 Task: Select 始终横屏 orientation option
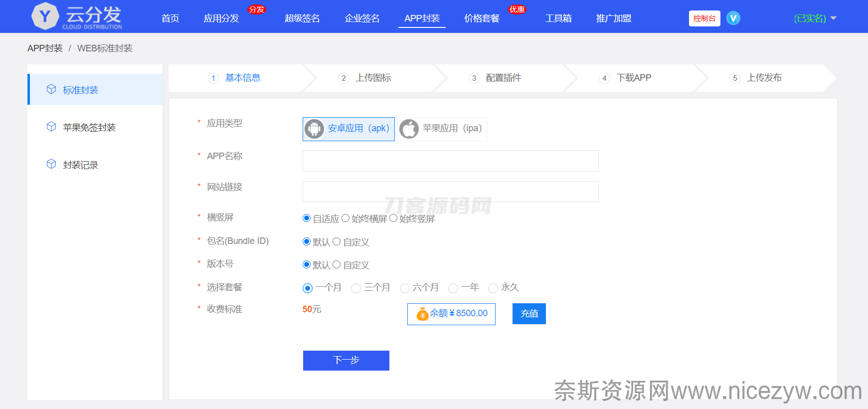(346, 218)
